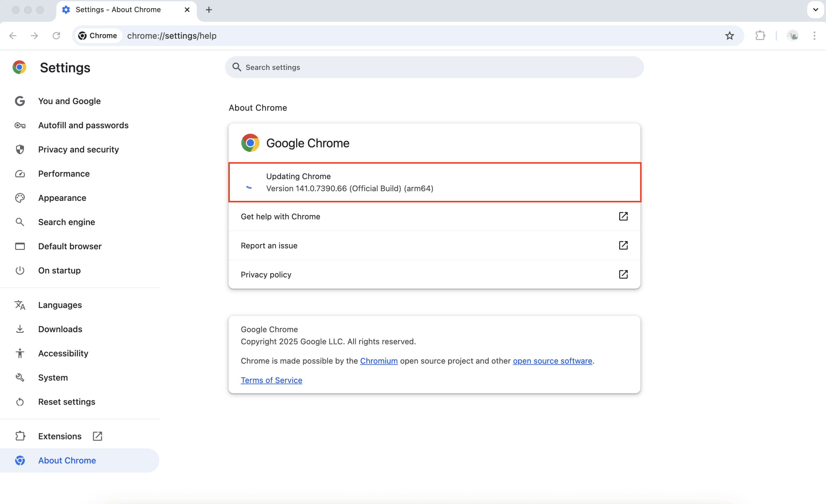Reload the page
Image resolution: width=826 pixels, height=504 pixels.
click(56, 35)
